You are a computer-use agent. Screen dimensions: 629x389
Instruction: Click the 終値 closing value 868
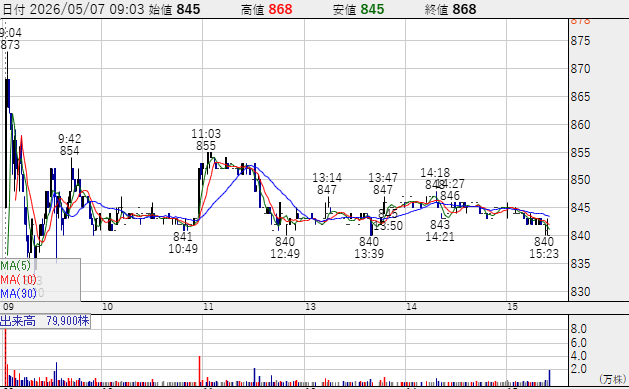tap(465, 9)
